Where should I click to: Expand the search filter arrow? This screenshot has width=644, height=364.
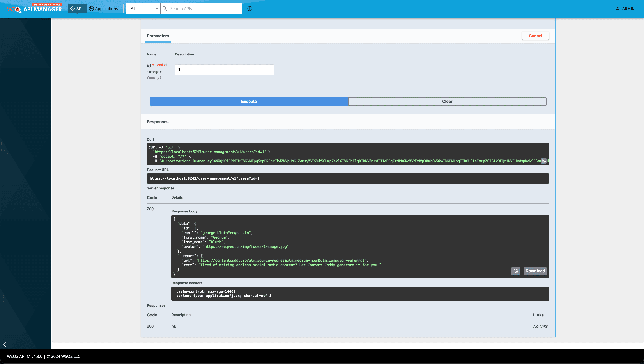(x=157, y=8)
